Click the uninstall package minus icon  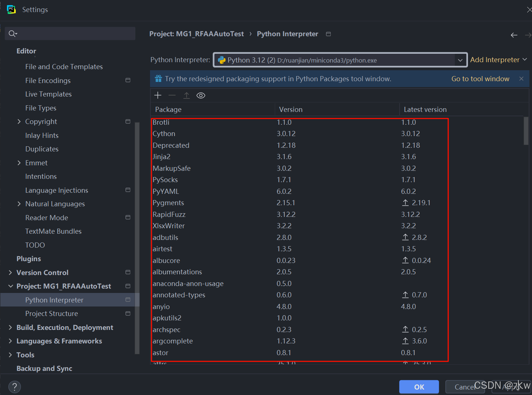tap(172, 95)
